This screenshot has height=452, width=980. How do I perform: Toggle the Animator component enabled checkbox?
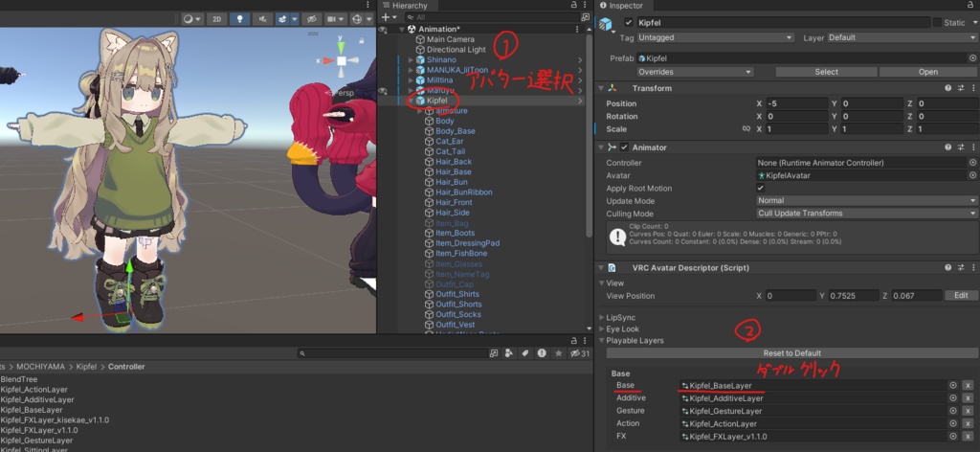624,147
